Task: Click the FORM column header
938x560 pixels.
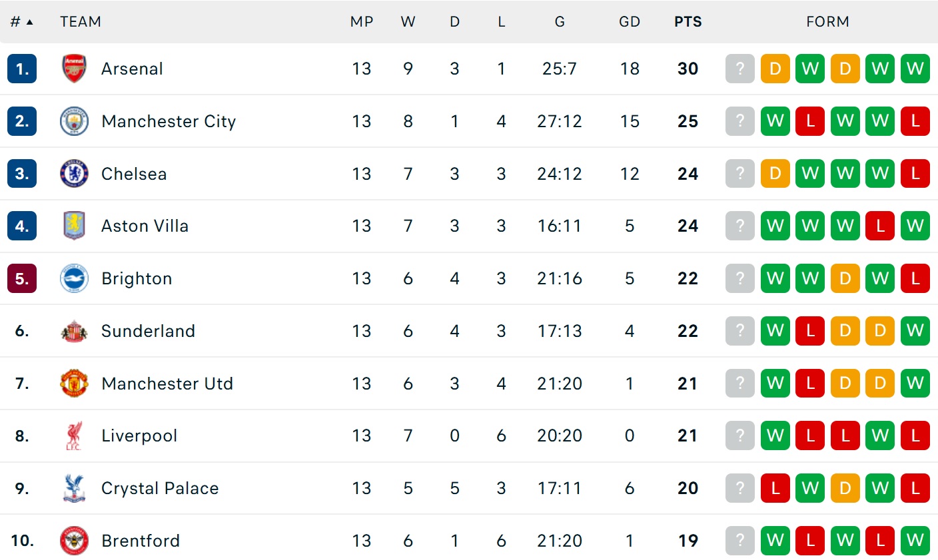Action: tap(827, 22)
